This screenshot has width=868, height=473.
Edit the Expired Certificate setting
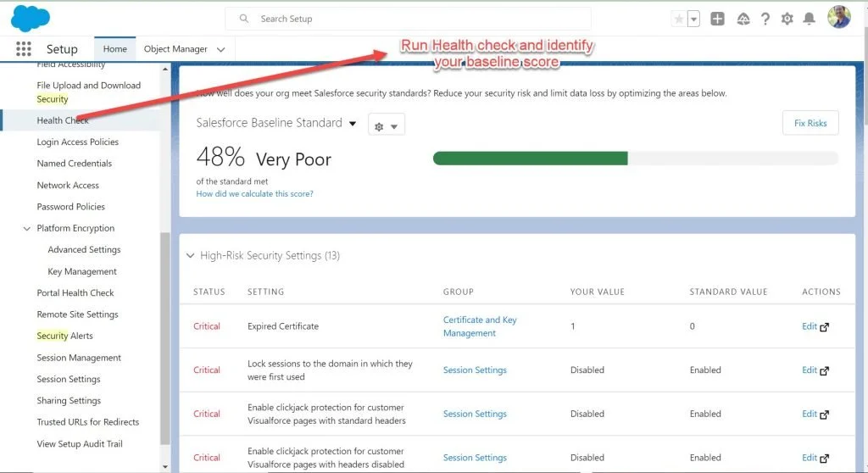[815, 326]
